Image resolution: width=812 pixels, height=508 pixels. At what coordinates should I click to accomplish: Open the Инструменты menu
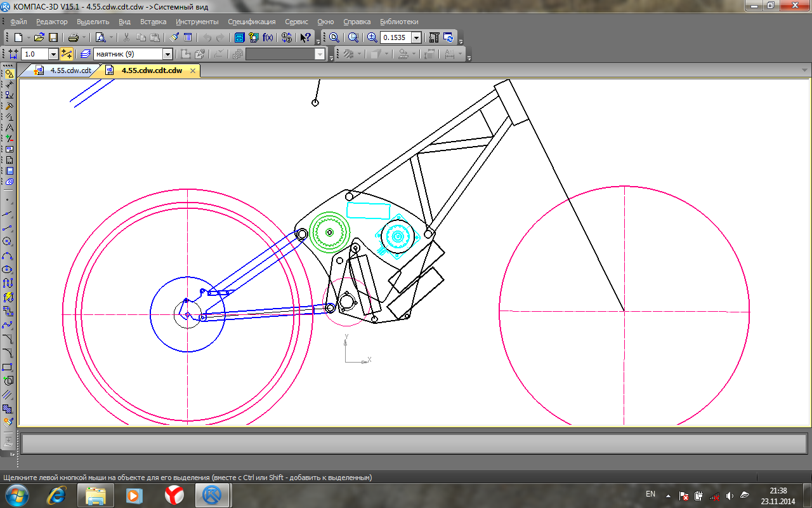[197, 22]
